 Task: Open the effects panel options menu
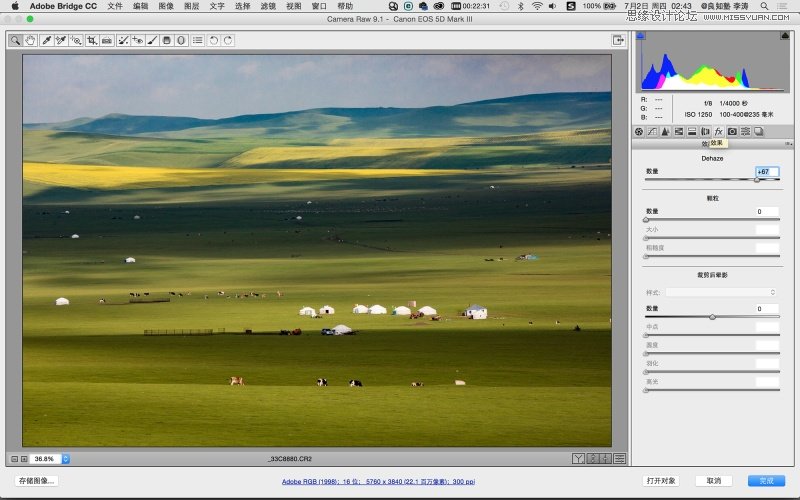click(788, 144)
